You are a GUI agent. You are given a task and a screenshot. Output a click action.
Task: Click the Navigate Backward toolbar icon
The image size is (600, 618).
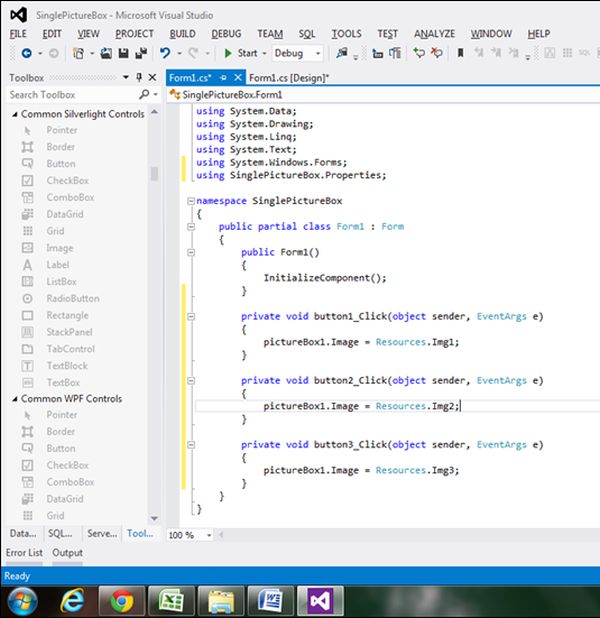pyautogui.click(x=25, y=53)
